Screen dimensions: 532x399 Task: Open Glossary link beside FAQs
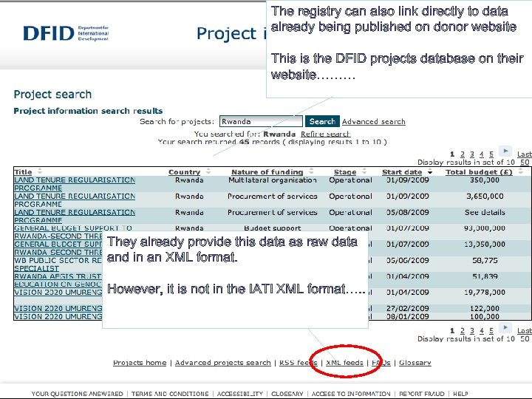tap(415, 363)
